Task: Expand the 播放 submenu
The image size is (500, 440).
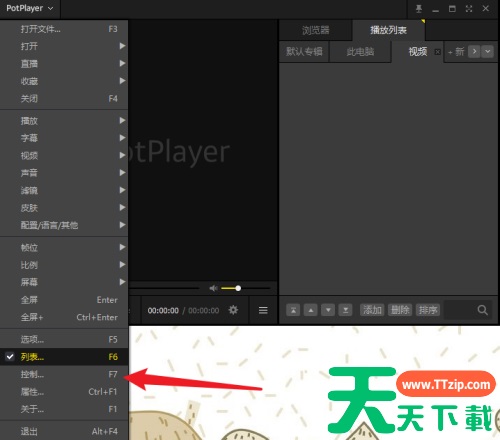Action: click(64, 121)
